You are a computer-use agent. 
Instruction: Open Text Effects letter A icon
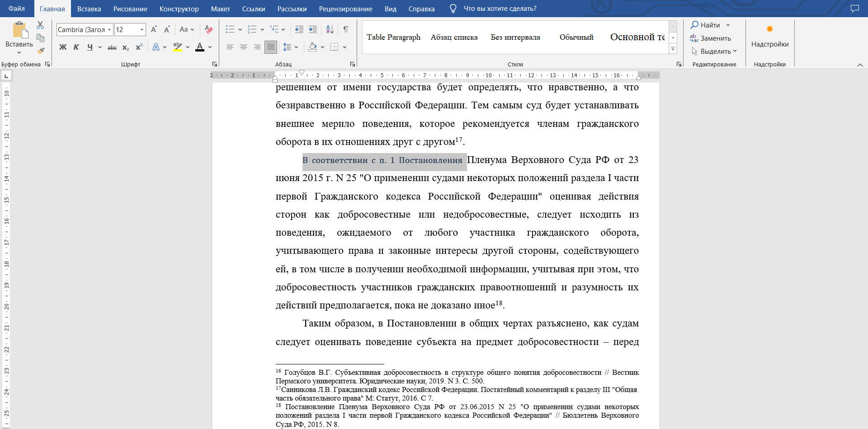(x=156, y=47)
